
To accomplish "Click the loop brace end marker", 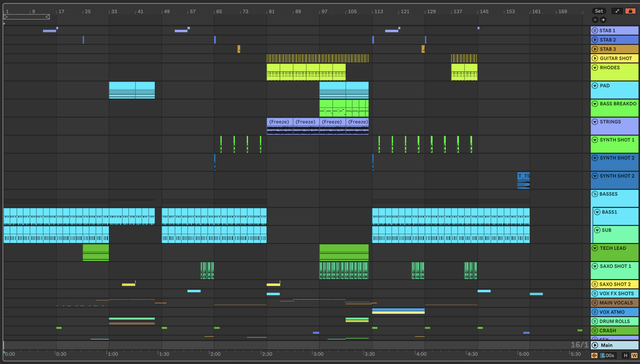I will point(48,17).
